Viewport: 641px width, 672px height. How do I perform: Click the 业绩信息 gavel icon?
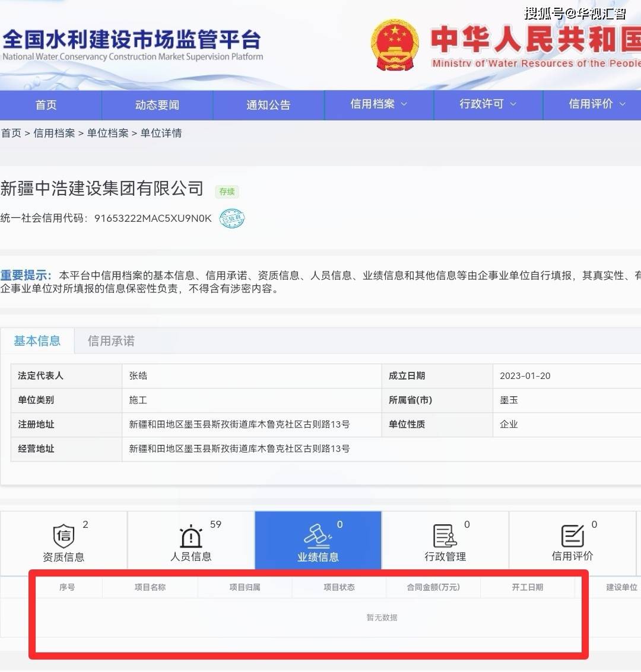point(318,535)
